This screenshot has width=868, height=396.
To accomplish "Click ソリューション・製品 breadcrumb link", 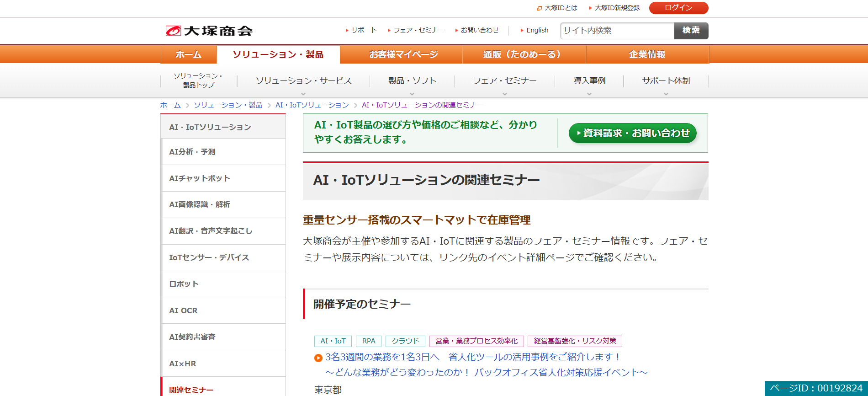I will point(228,105).
